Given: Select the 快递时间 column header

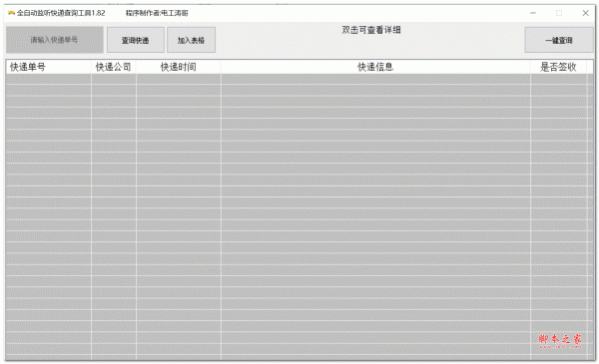Looking at the screenshot, I should click(179, 67).
